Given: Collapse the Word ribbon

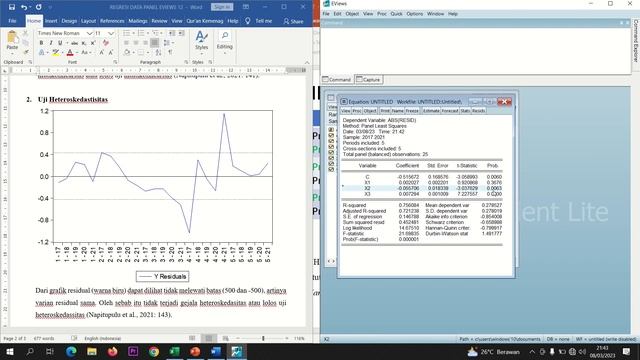Looking at the screenshot, I should 307,62.
